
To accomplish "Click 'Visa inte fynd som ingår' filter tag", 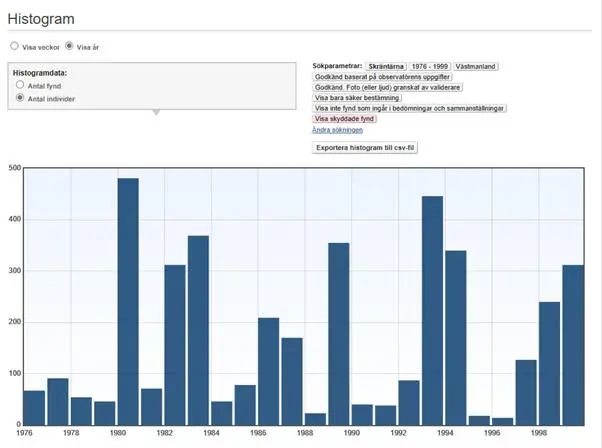I will click(411, 109).
